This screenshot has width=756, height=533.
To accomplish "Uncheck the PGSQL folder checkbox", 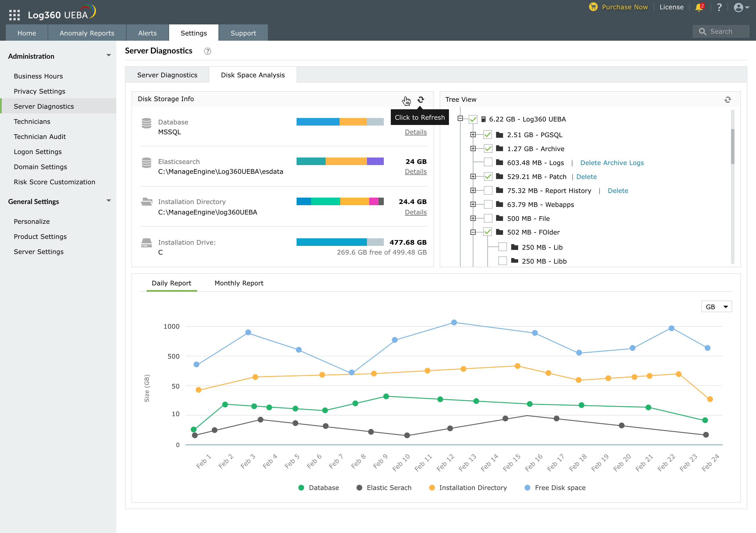I will click(x=488, y=135).
